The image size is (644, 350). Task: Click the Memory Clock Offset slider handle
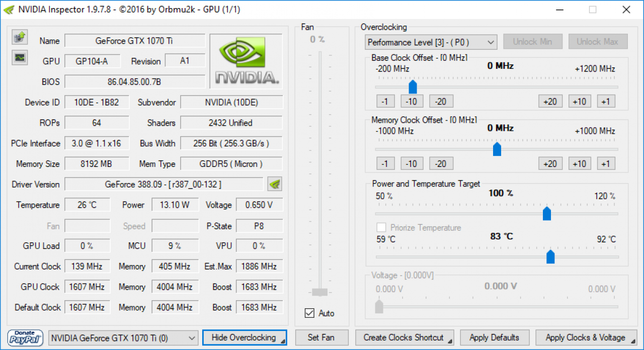pyautogui.click(x=497, y=149)
